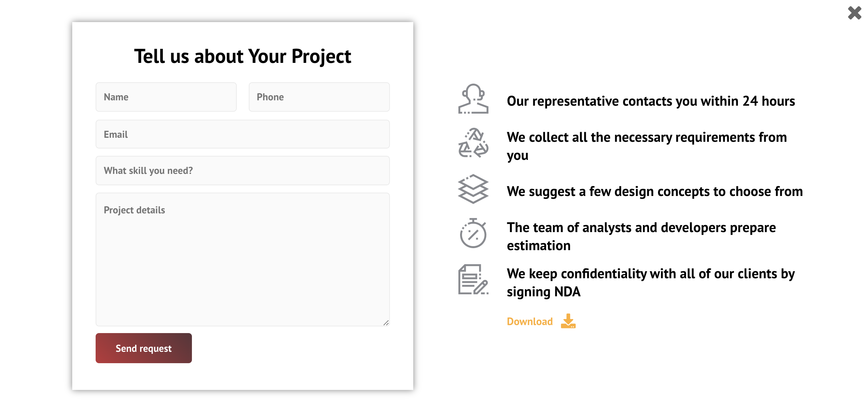Click the 'Tell us about Your Project' heading

coord(243,56)
